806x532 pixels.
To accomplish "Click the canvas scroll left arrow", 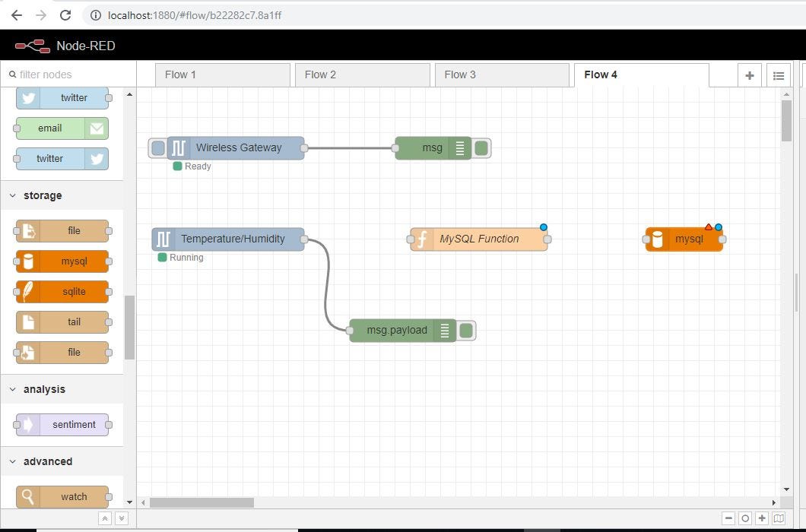I will (x=144, y=502).
